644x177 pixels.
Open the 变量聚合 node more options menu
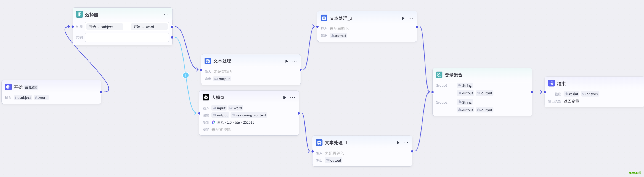526,75
